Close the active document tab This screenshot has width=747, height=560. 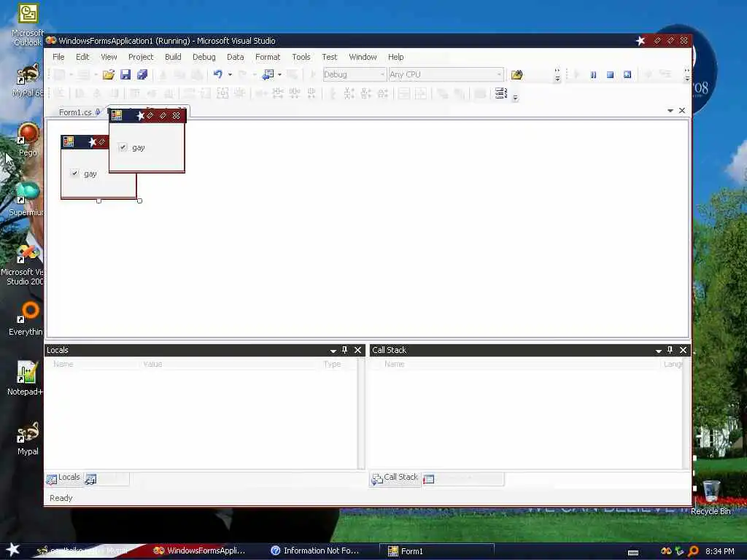[x=682, y=111]
